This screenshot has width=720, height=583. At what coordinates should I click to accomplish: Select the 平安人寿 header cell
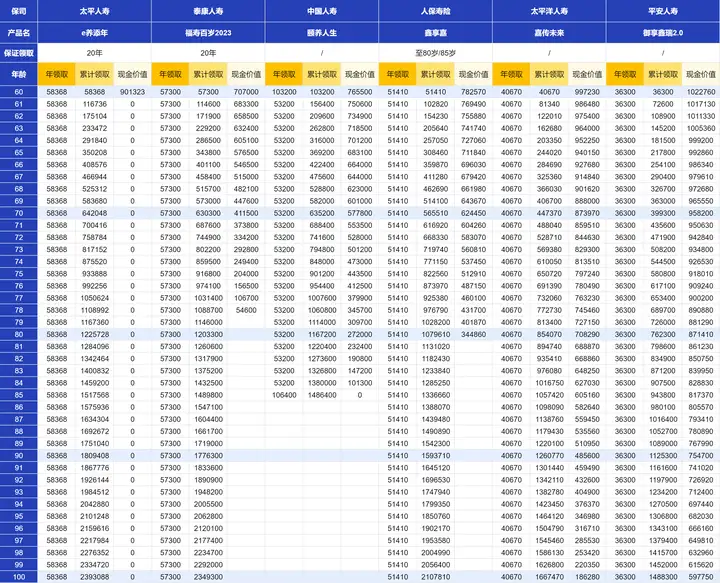point(662,11)
